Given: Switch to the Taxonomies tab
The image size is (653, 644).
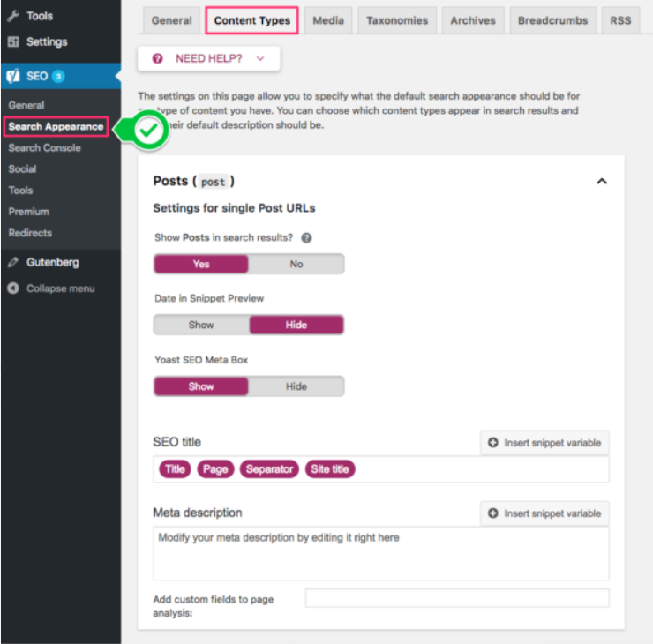Looking at the screenshot, I should 397,20.
